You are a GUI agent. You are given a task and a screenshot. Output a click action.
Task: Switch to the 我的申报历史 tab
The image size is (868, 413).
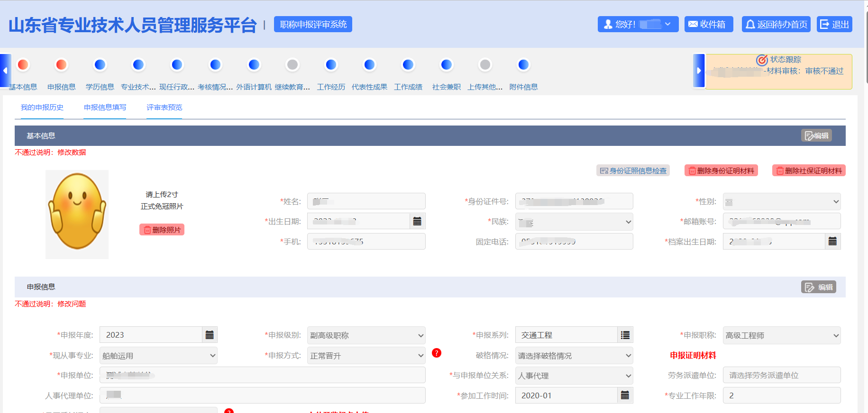pos(42,108)
